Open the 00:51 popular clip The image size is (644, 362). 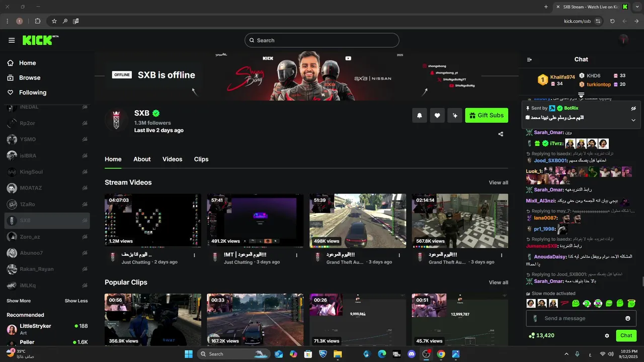(x=460, y=320)
